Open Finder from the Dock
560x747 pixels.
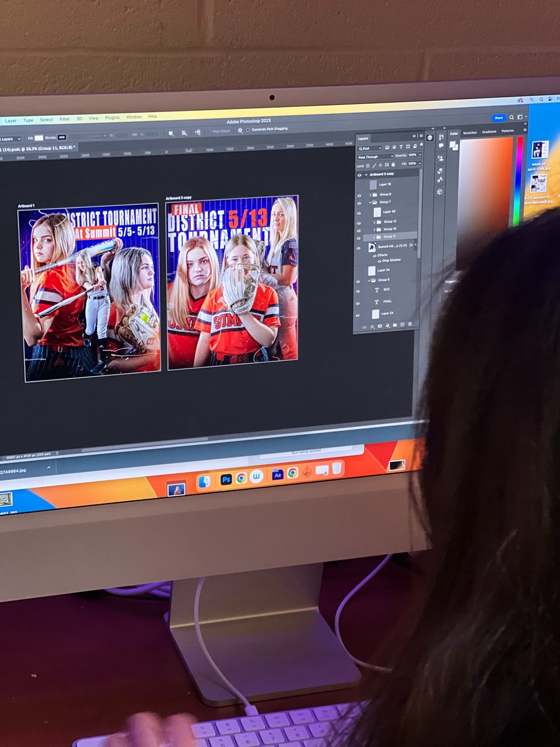[205, 482]
